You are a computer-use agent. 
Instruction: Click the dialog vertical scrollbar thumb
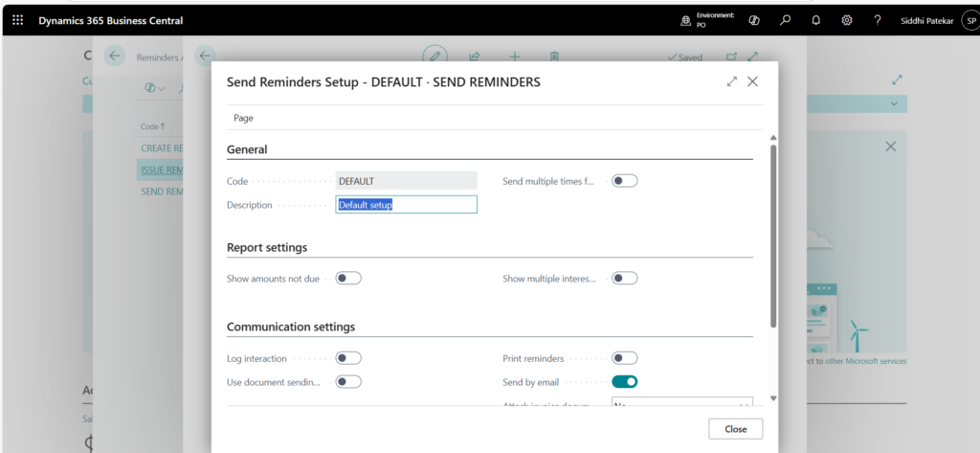773,236
